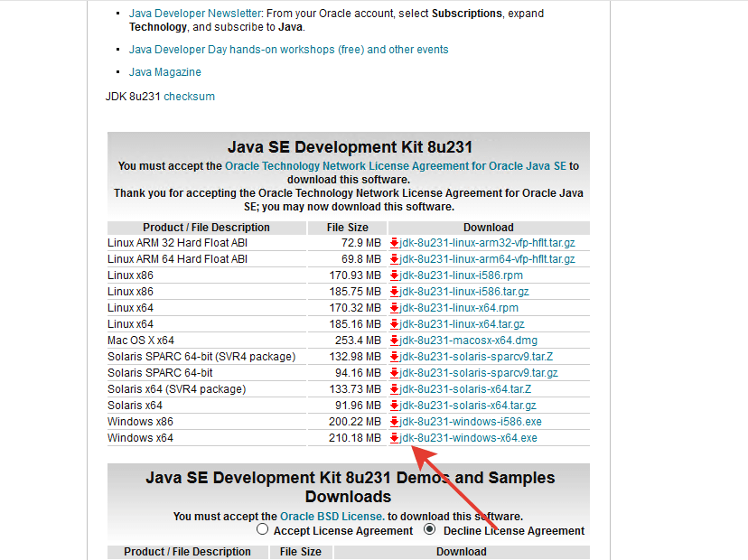The image size is (748, 560).
Task: Open Java Developer Day workshops link
Action: pyautogui.click(x=288, y=50)
